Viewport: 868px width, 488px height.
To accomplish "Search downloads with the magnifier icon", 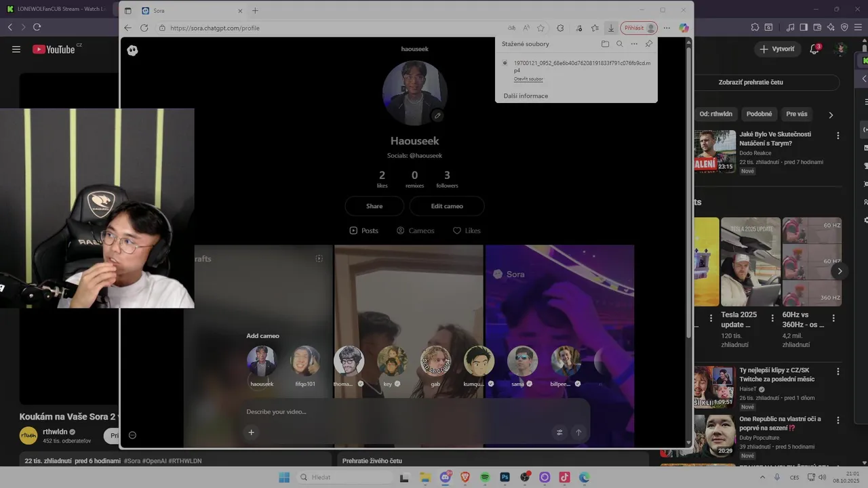I will click(619, 44).
